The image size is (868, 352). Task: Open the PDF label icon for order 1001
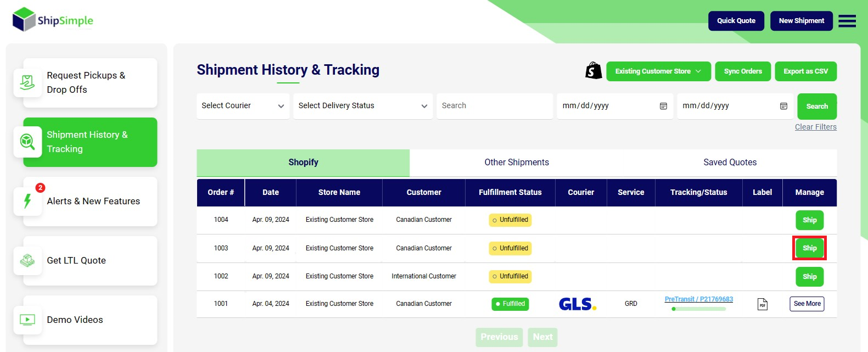[x=763, y=304]
